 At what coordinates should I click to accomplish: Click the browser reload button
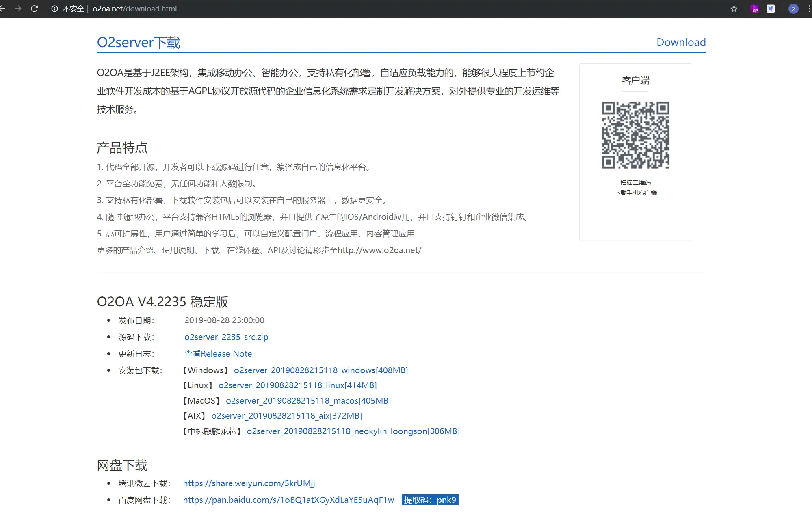35,9
